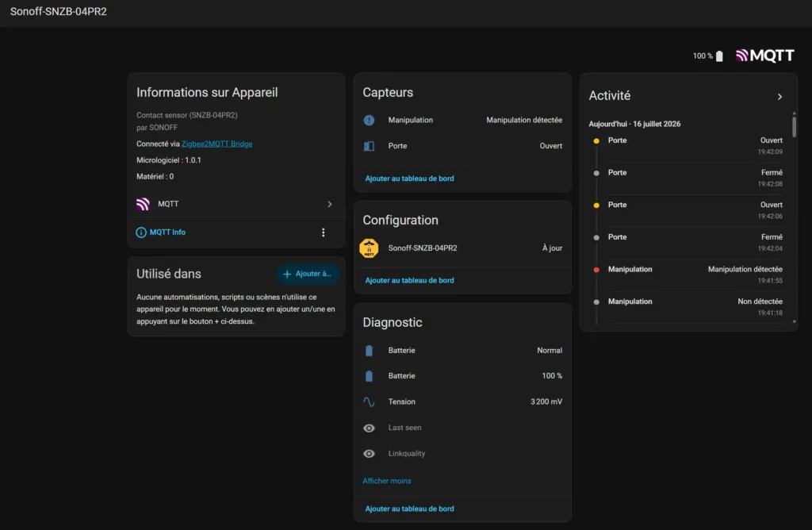Click the Sonoff-SNZB-04PR2 update icon in Configuration

click(x=369, y=248)
